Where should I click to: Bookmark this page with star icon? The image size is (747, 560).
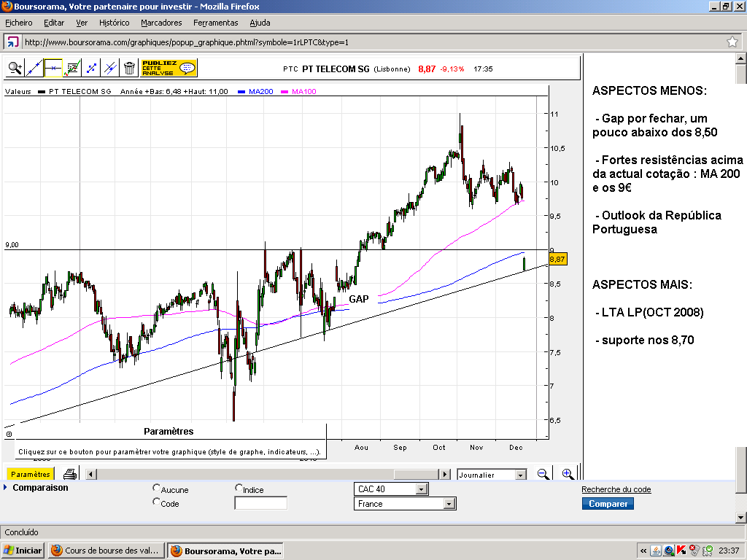click(732, 42)
